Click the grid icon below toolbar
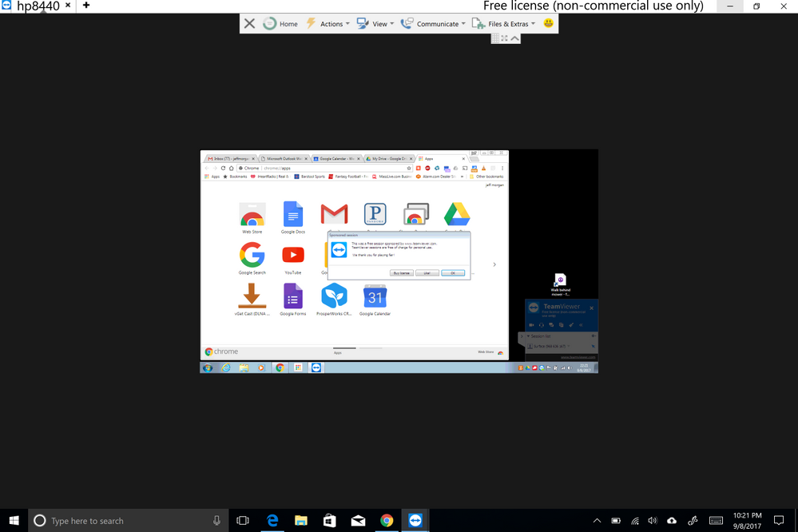Screen dimensions: 798x532 [495, 38]
